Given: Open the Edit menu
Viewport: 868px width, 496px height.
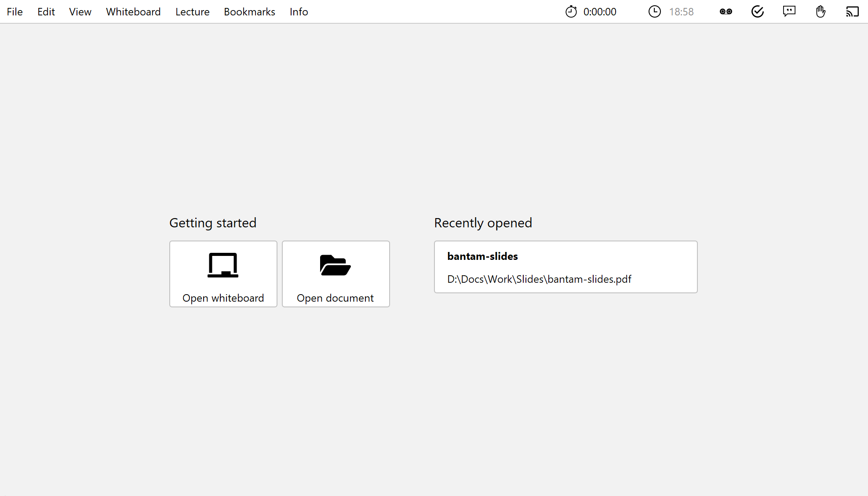Looking at the screenshot, I should point(46,12).
